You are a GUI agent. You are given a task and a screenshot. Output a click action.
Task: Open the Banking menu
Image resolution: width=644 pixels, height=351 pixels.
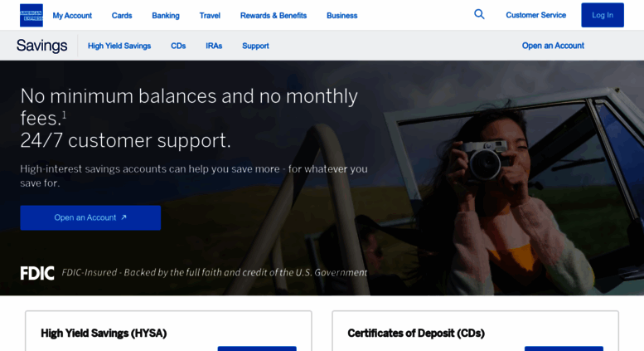point(166,16)
